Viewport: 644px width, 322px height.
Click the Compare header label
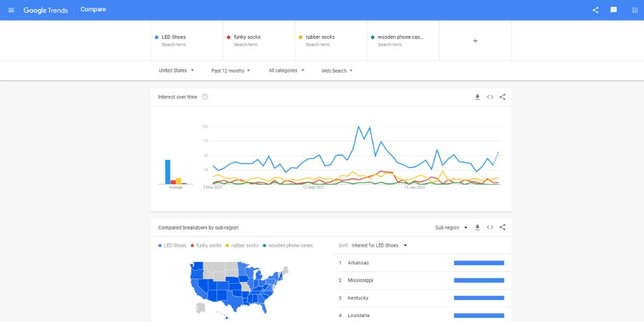93,9
